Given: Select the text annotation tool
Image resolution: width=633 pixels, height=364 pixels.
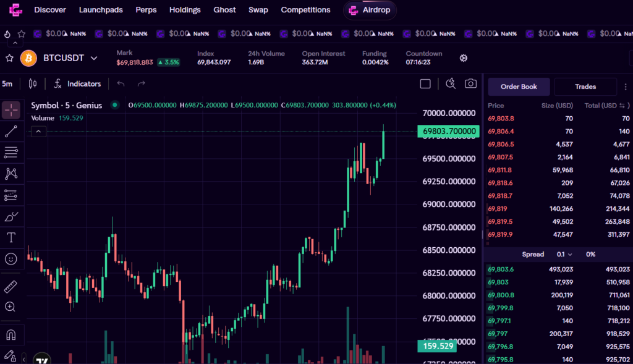Looking at the screenshot, I should [11, 237].
